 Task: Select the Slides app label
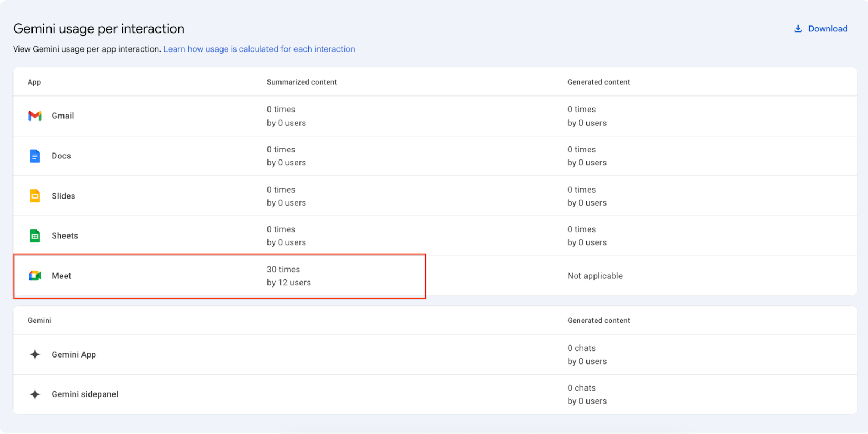pyautogui.click(x=63, y=196)
